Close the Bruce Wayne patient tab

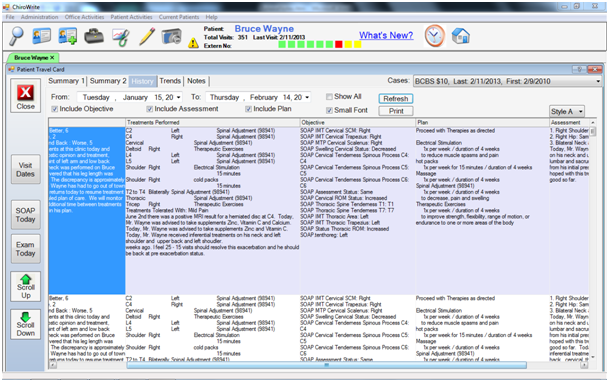click(52, 57)
